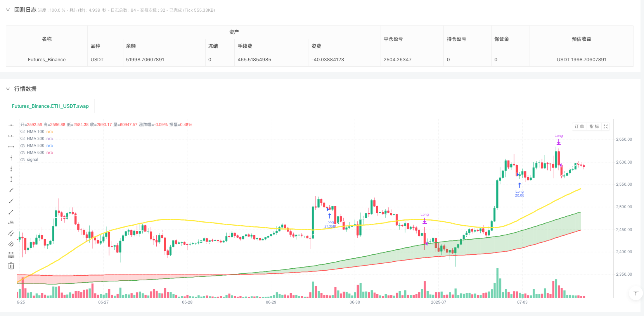Click the blue Long 21.358 entry marker
This screenshot has height=316, width=644.
(330, 221)
